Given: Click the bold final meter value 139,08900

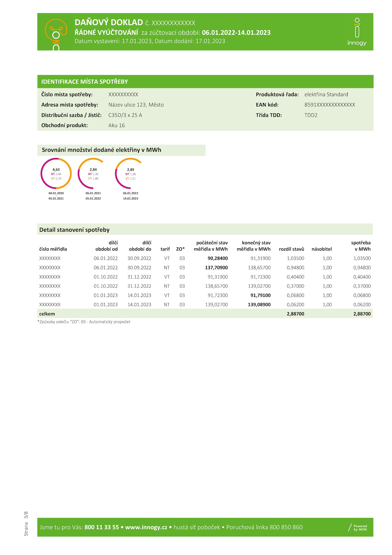Looking at the screenshot, I should coord(259,305).
